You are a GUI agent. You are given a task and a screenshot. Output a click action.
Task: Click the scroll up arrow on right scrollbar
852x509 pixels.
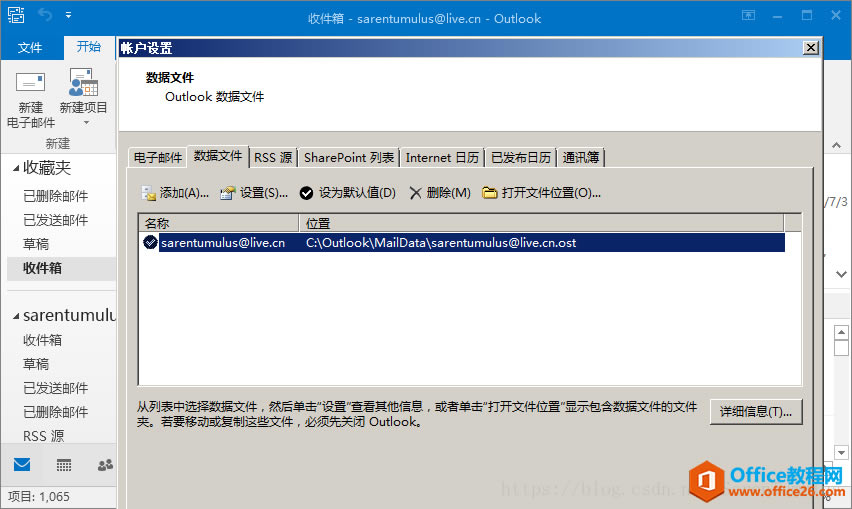(841, 332)
